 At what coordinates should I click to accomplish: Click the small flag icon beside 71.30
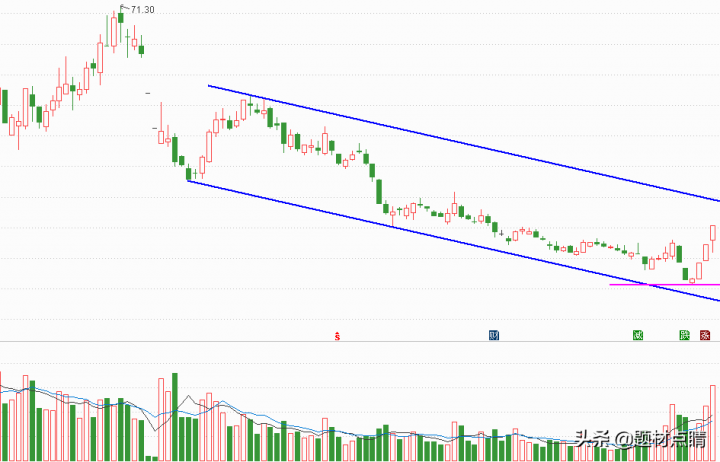(x=123, y=7)
